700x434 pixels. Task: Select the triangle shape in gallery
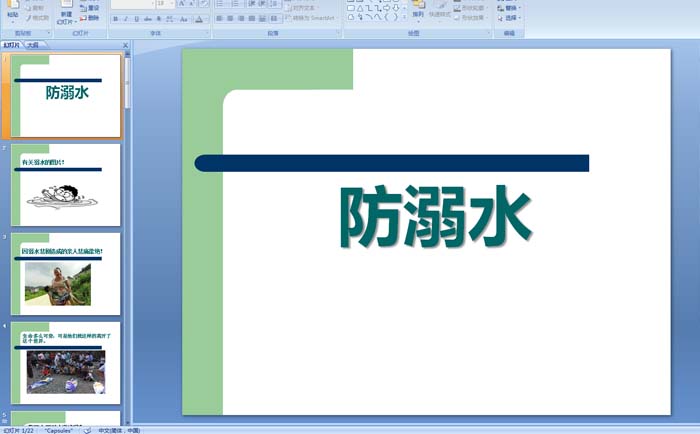(360, 8)
